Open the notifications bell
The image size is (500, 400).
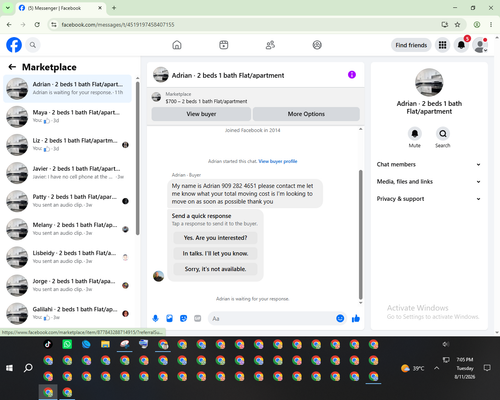[461, 45]
